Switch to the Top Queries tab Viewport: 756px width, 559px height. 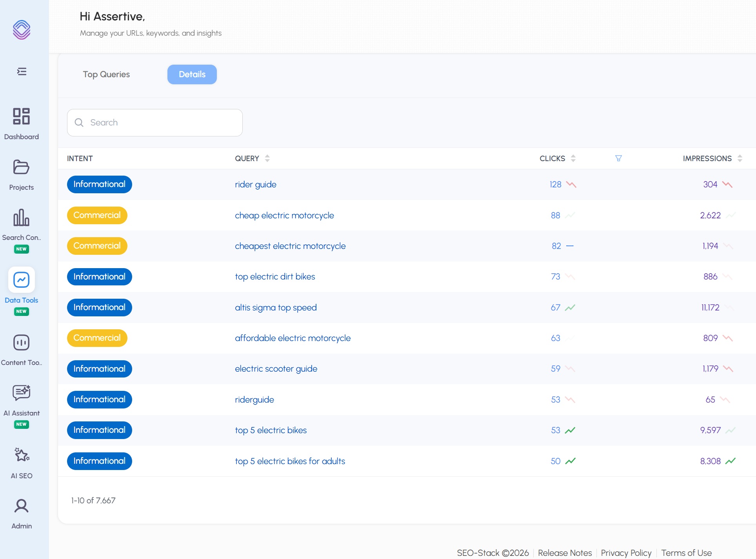point(106,74)
